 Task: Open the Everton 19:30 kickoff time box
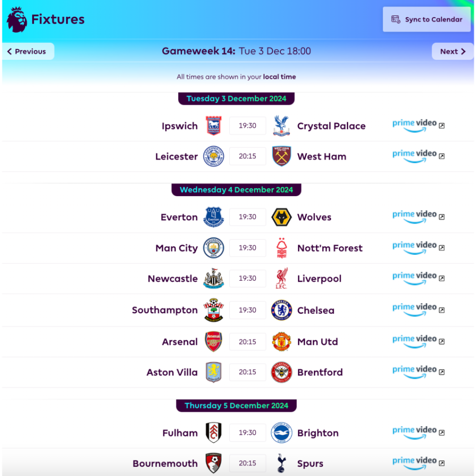[247, 217]
